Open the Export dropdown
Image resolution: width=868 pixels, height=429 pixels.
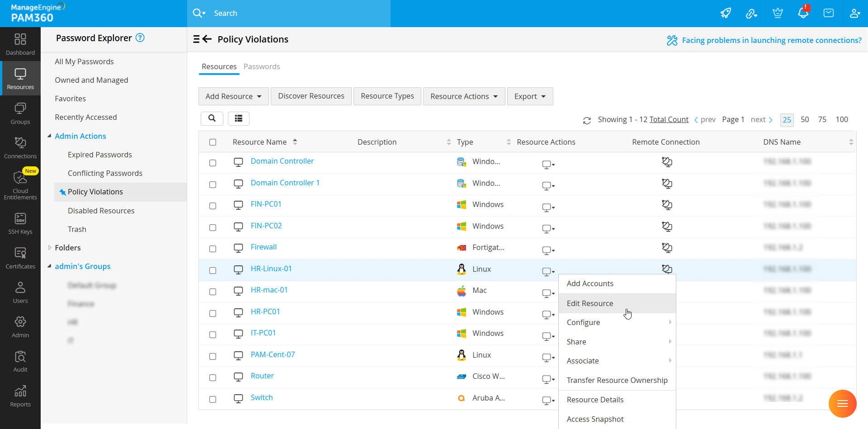click(x=530, y=96)
